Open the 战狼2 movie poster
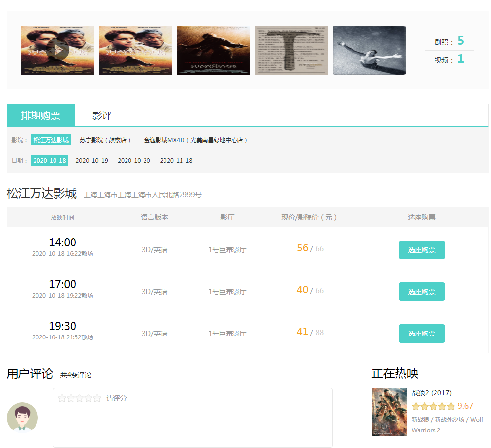The width and height of the screenshot is (491, 448). [x=389, y=412]
